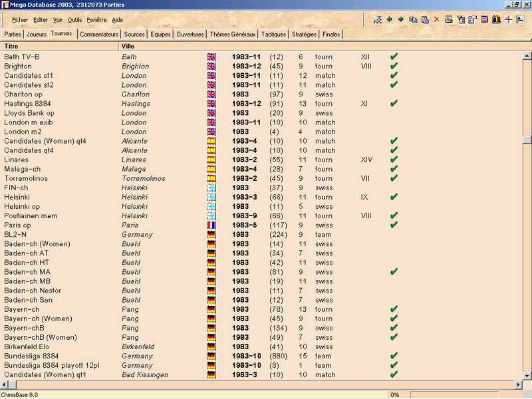This screenshot has width=532, height=399.
Task: Click the horizontal scrollbar thumb
Action: 12,384
